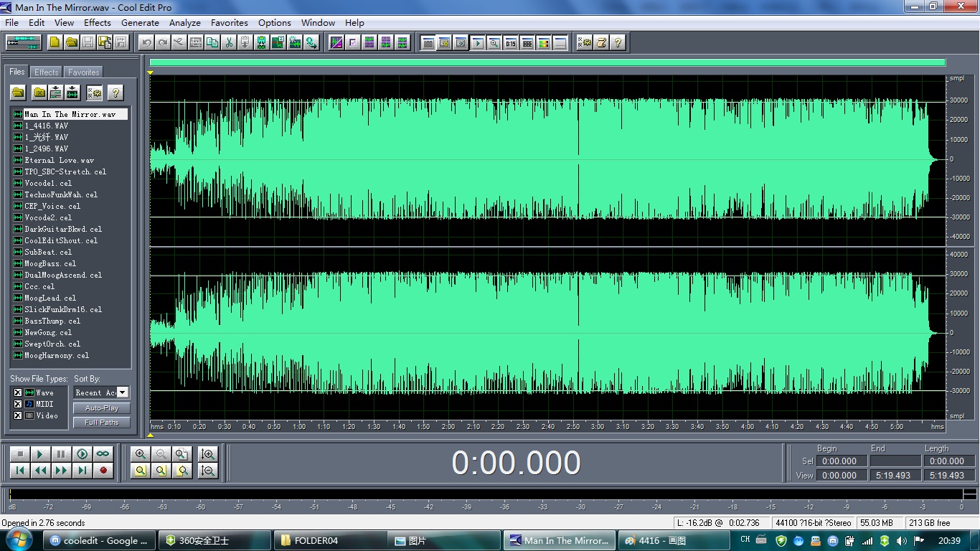Click the large 0:00.000 time display
The image size is (980, 551).
(516, 463)
